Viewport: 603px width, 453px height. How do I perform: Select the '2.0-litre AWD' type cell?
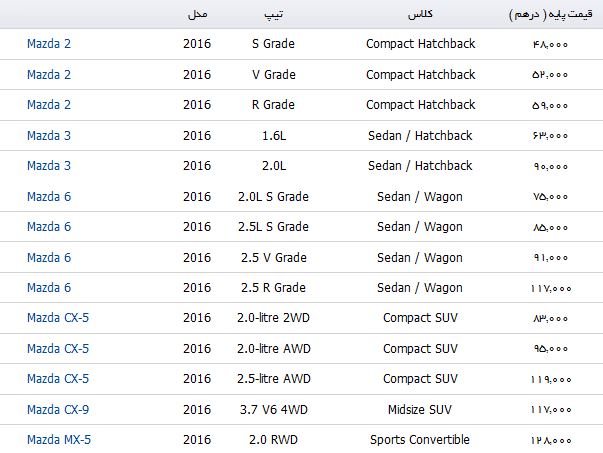(274, 348)
